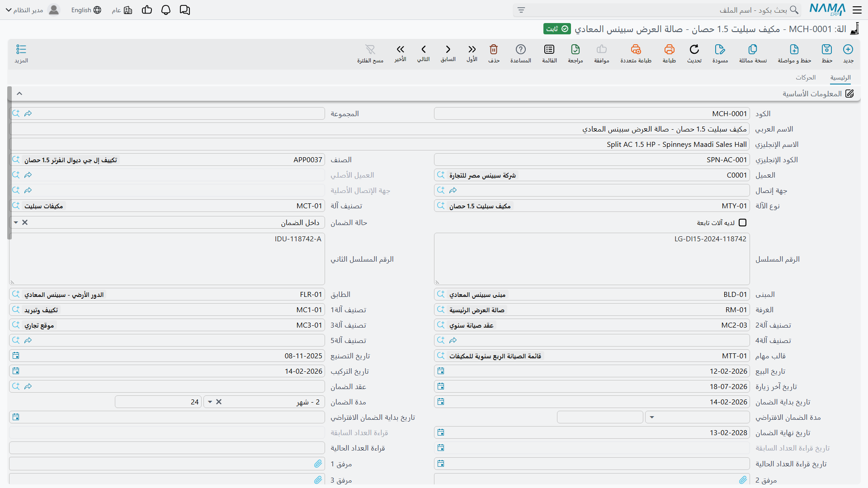Open calendar for تاريخ آخر زيارة
The width and height of the screenshot is (868, 488).
(441, 386)
